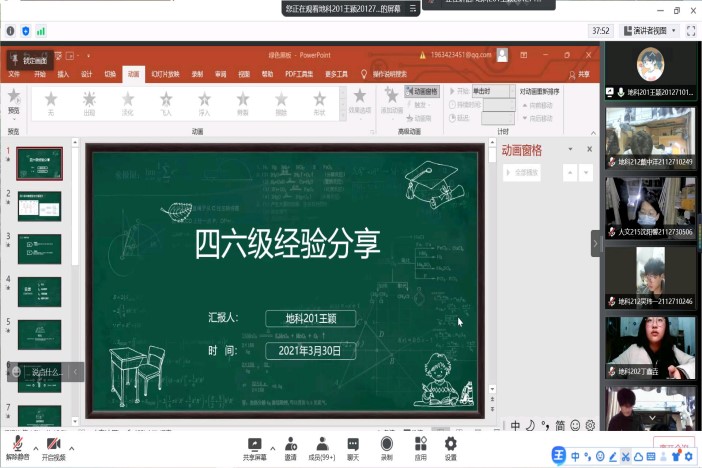This screenshot has width=702, height=468.
Task: Click the 解除静音 microphone icon
Action: [17, 443]
